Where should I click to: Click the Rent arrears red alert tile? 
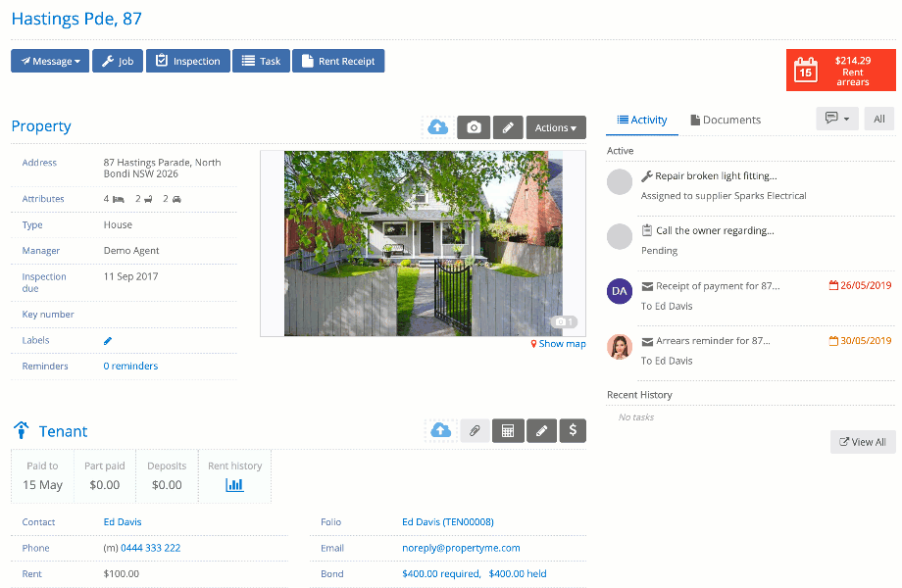(841, 71)
